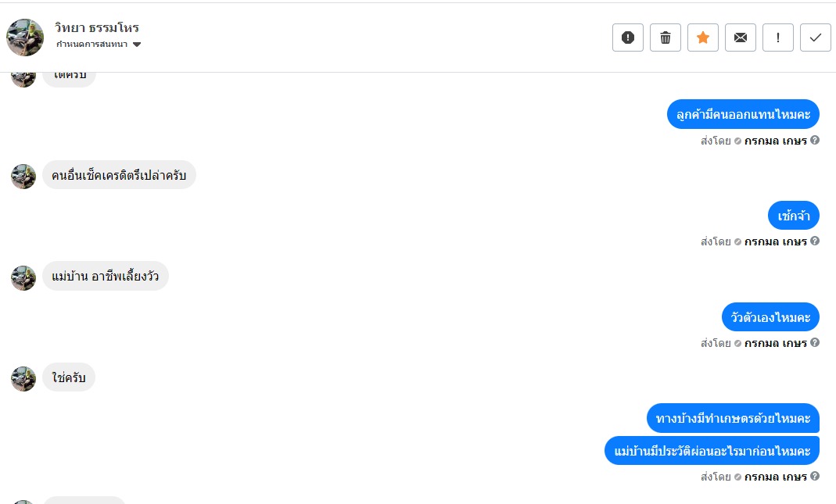Click avatar beside คนอื่นเช็คเครดิตรึเปล่าครับ message
The image size is (836, 504).
pyautogui.click(x=23, y=177)
